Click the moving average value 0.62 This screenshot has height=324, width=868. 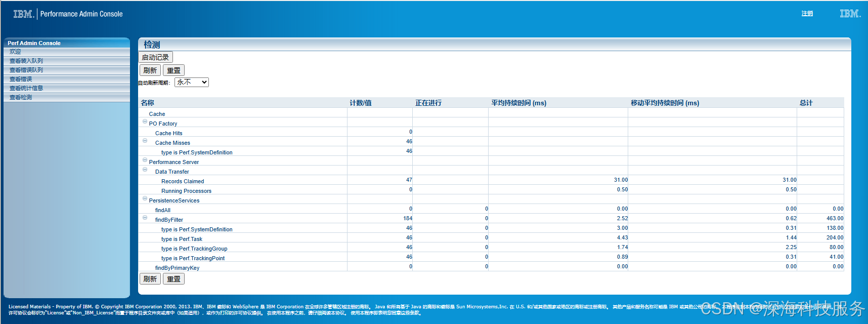point(791,218)
